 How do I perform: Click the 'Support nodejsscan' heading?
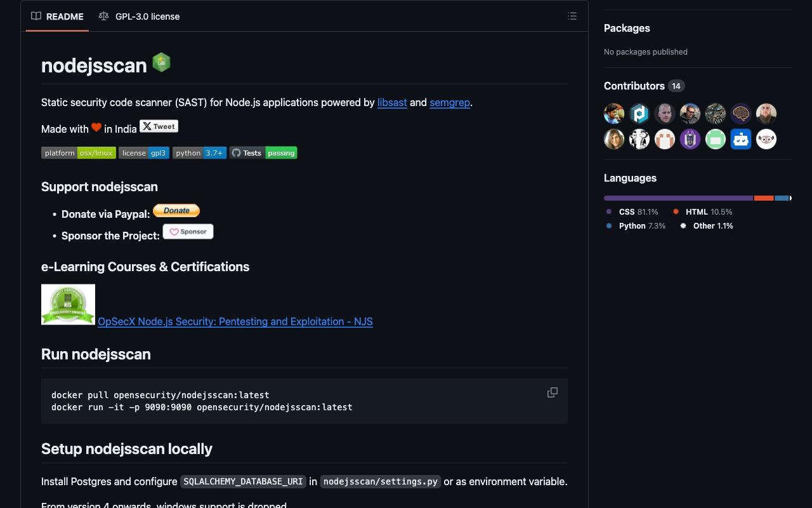pos(100,187)
